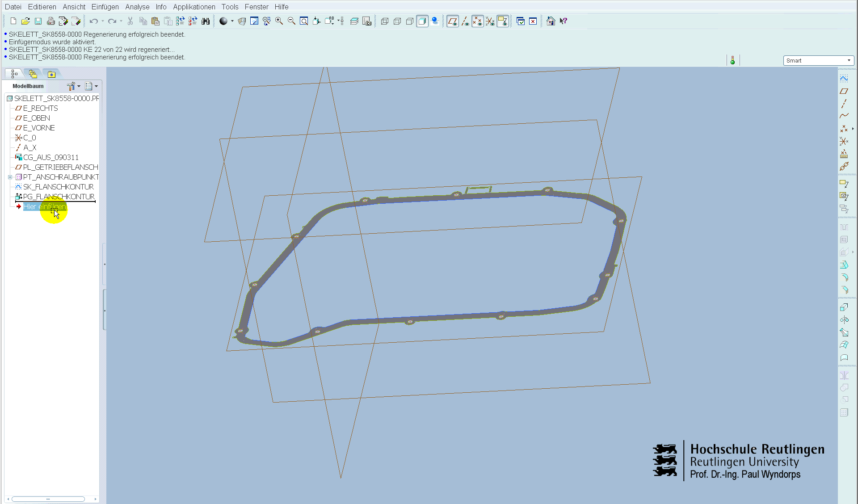The image size is (858, 504).
Task: Select SK_FLANSCHKONTUR in the model tree
Action: point(58,187)
